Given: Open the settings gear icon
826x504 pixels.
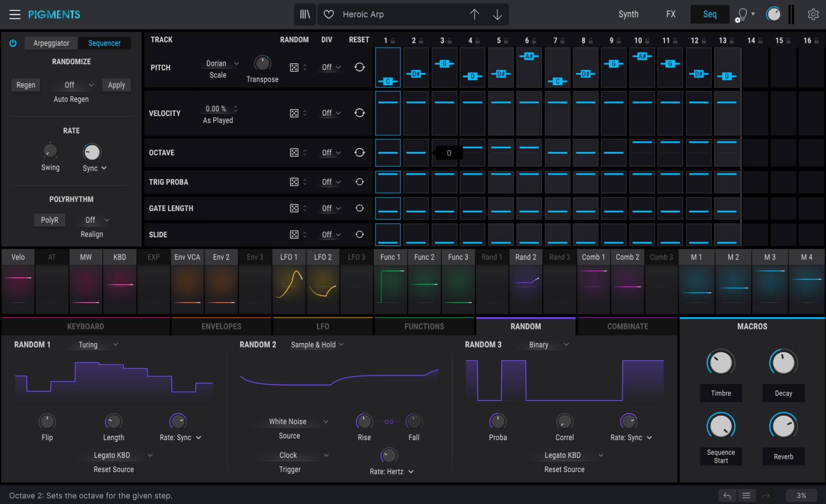Looking at the screenshot, I should pyautogui.click(x=813, y=14).
